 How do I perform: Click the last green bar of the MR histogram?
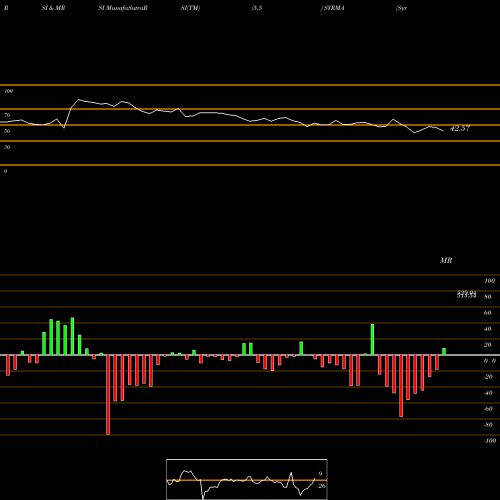pos(444,352)
